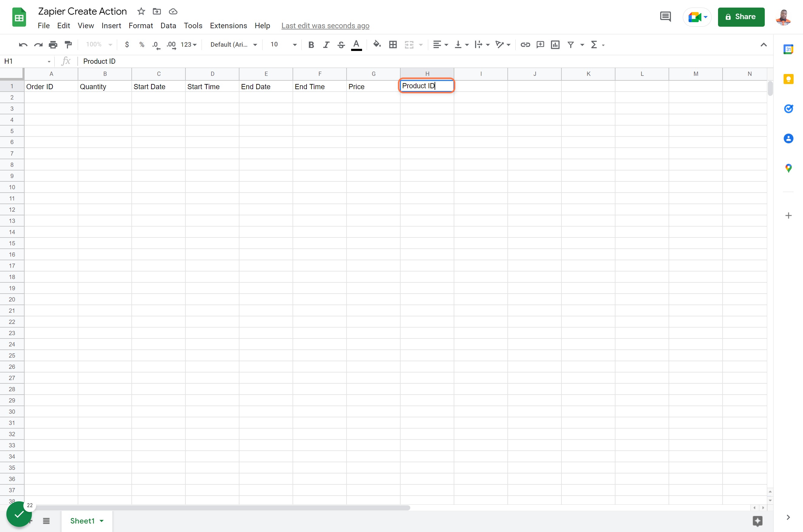Open the Data menu
803x532 pixels.
tap(168, 26)
